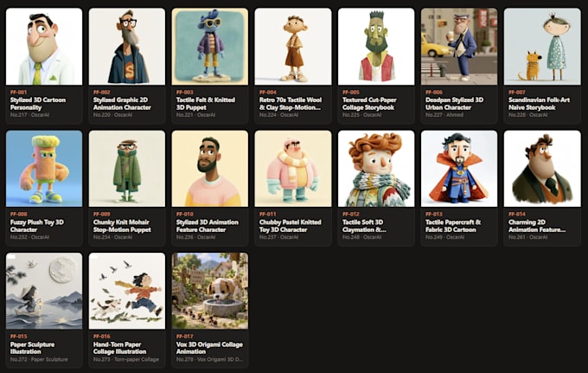Click the 'Tactile Papercraft & Fabric 3D Cartoon' title
Image resolution: width=588 pixels, height=373 pixels.
point(453,226)
